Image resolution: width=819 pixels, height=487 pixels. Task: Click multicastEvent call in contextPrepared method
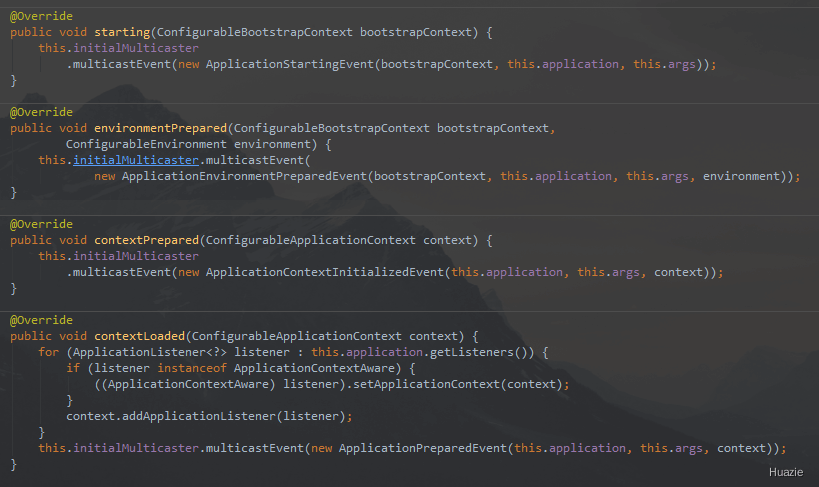click(122, 272)
